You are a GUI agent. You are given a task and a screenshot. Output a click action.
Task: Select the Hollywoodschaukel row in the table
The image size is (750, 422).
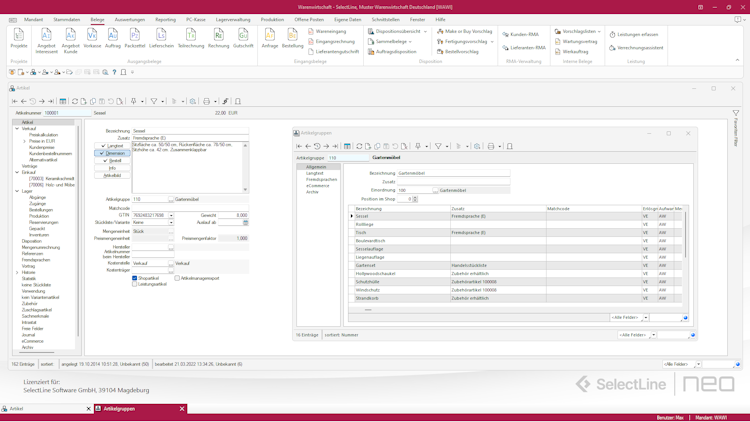coord(514,274)
